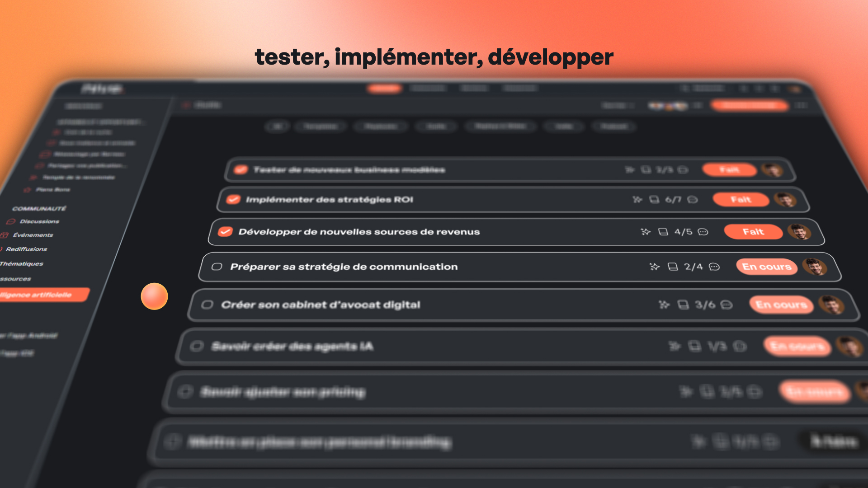Check 'Préparer sa stratégie de communication'
868x488 pixels.
[x=217, y=267]
